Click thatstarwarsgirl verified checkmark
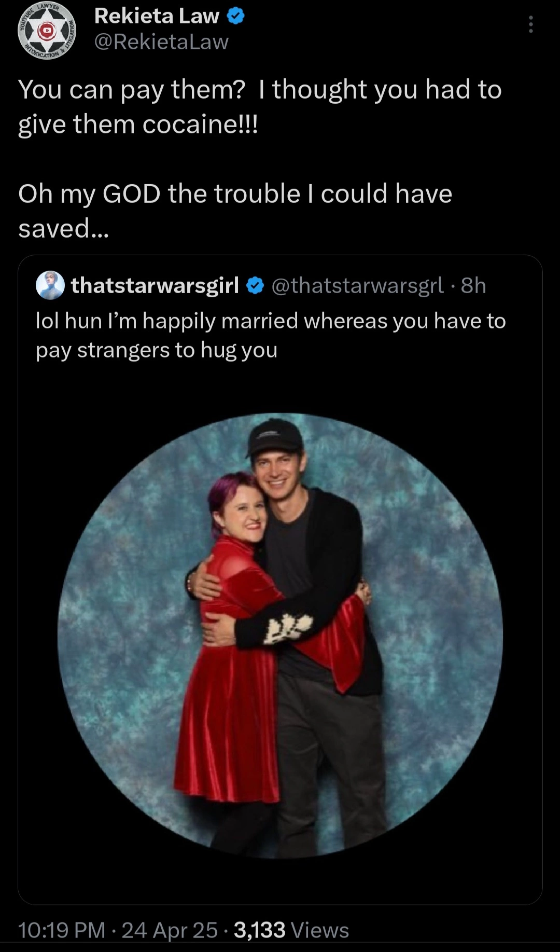 (x=255, y=285)
